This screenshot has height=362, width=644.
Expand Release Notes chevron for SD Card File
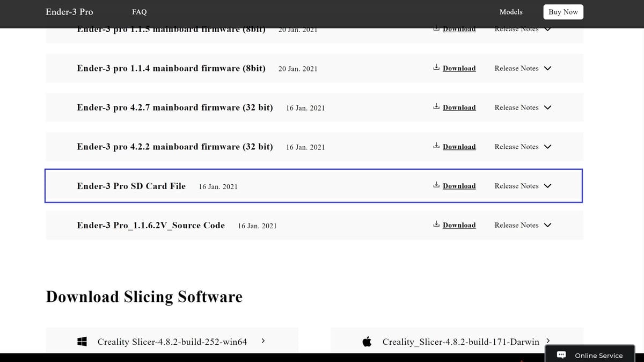pyautogui.click(x=547, y=186)
